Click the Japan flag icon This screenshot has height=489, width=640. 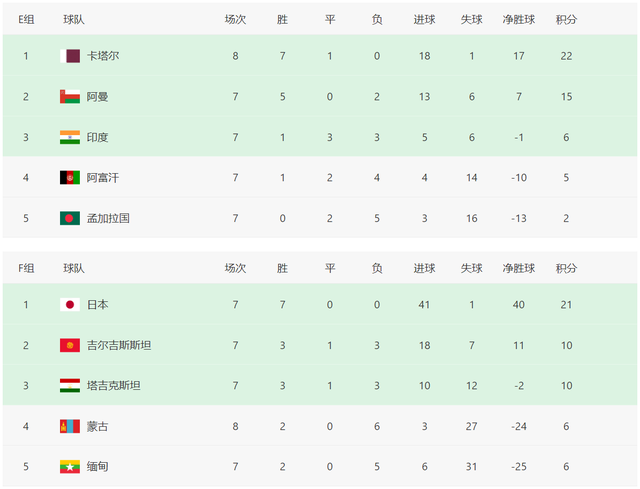[70, 305]
